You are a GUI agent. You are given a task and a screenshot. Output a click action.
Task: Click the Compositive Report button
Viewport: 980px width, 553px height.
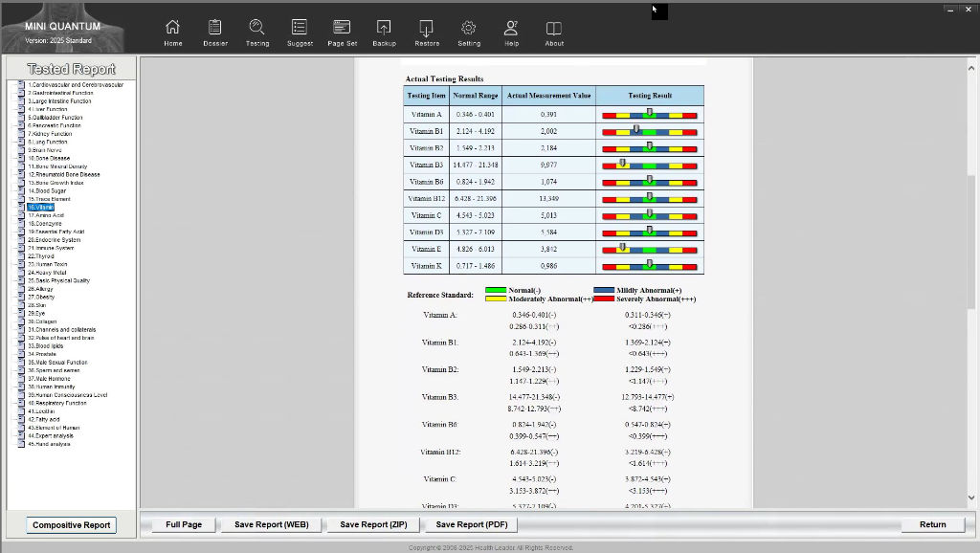pos(71,525)
